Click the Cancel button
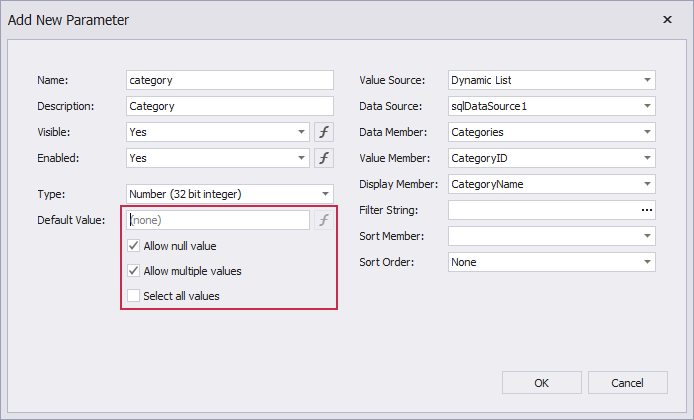Viewport: 694px width, 420px height. (628, 382)
